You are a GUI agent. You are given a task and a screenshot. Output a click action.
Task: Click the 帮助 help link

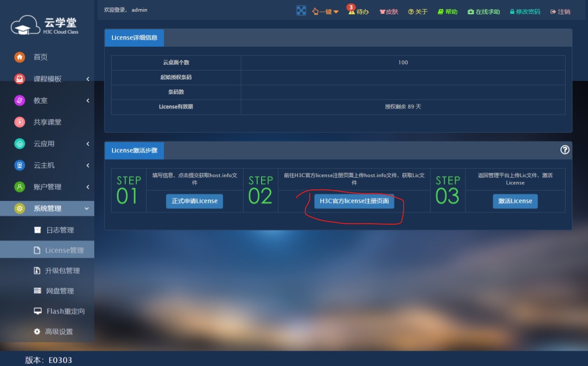pos(447,11)
